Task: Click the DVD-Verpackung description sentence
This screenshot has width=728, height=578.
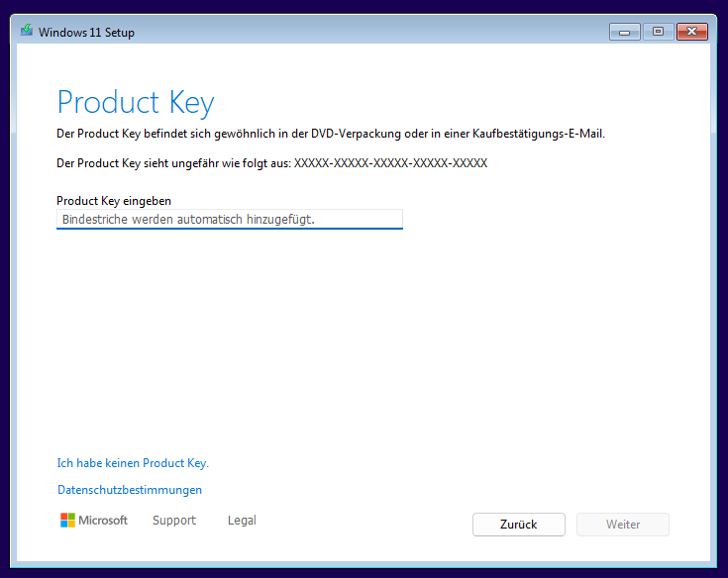Action: [330, 134]
